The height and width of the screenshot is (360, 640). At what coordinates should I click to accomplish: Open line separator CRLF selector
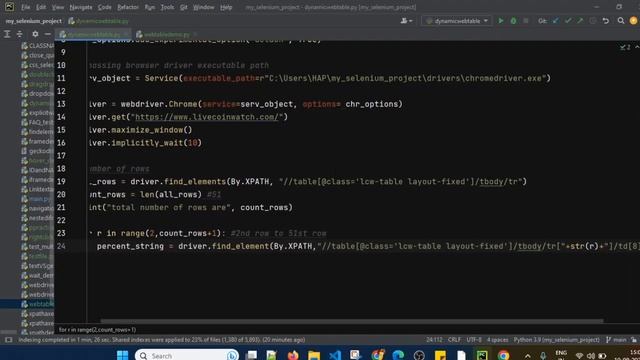[x=454, y=340]
